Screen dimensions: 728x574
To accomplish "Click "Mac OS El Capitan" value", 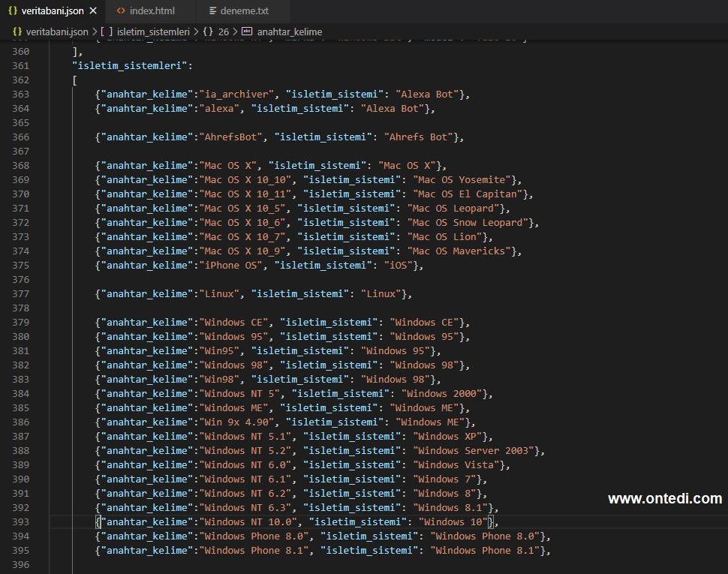I will tap(468, 194).
